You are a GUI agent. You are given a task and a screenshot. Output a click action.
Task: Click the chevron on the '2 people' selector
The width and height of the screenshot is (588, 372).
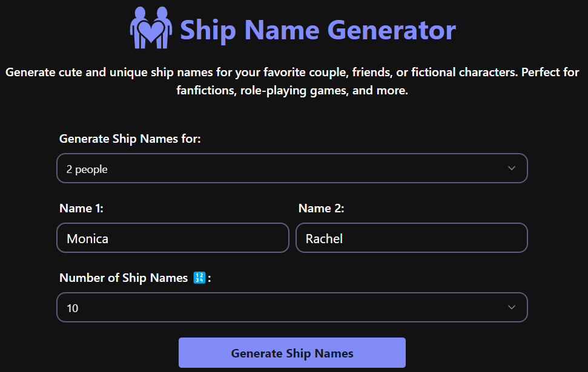click(510, 168)
